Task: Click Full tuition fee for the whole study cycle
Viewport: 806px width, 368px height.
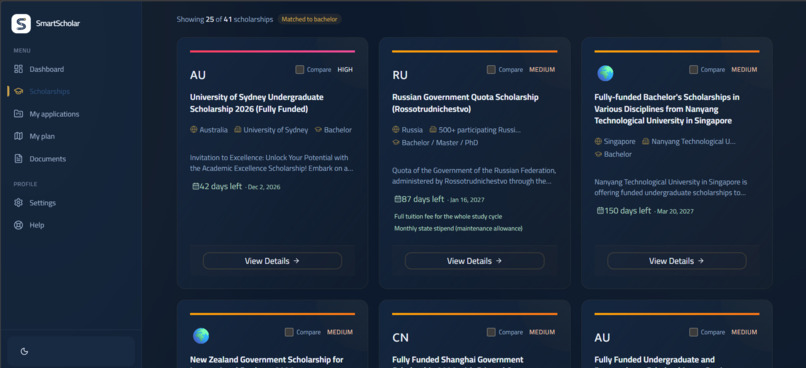Action: tap(448, 216)
